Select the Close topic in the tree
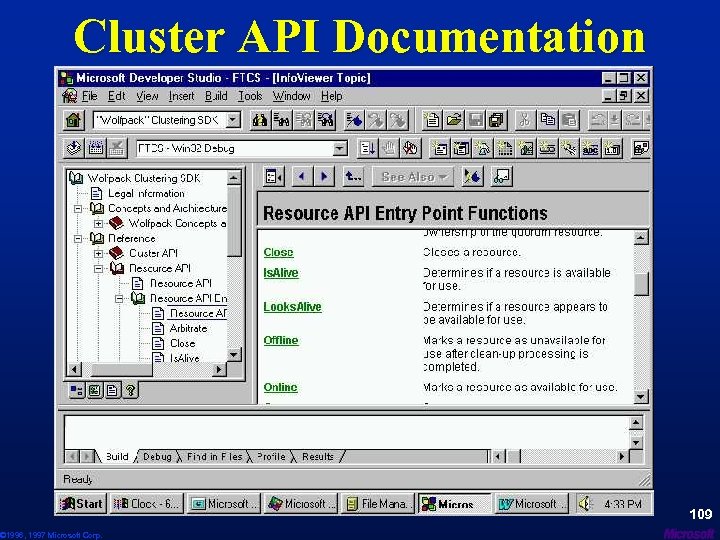720x540 pixels. (x=182, y=343)
